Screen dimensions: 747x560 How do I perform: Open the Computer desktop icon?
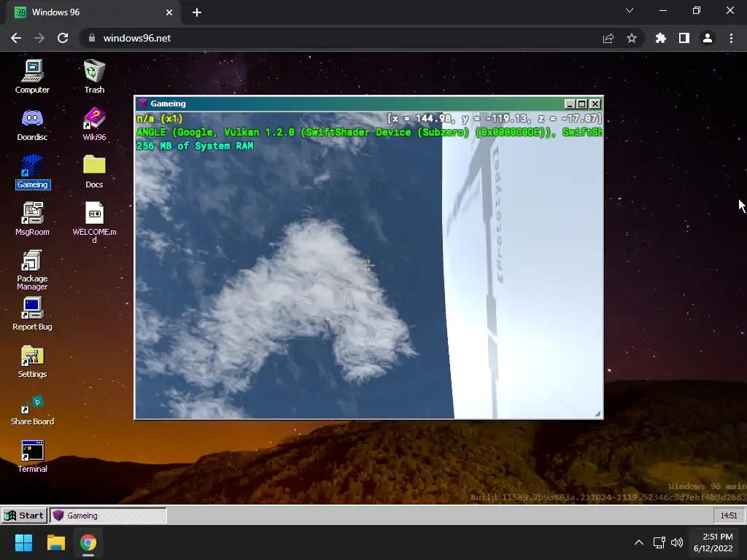coord(32,76)
